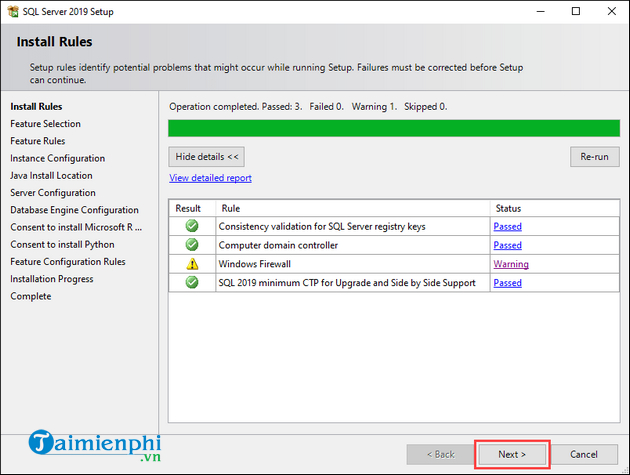Minimize the SQL Server 2019 Setup window
Viewport: 630px width, 475px height.
point(541,11)
